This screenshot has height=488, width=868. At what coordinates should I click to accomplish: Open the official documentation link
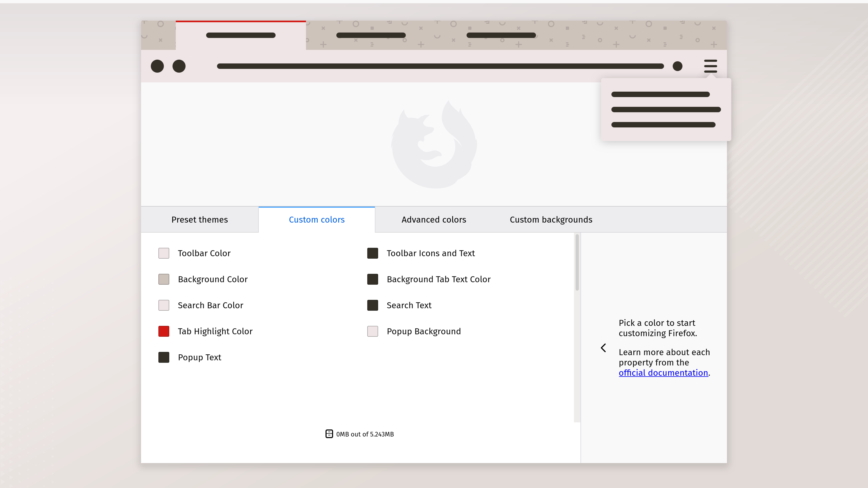tap(663, 373)
